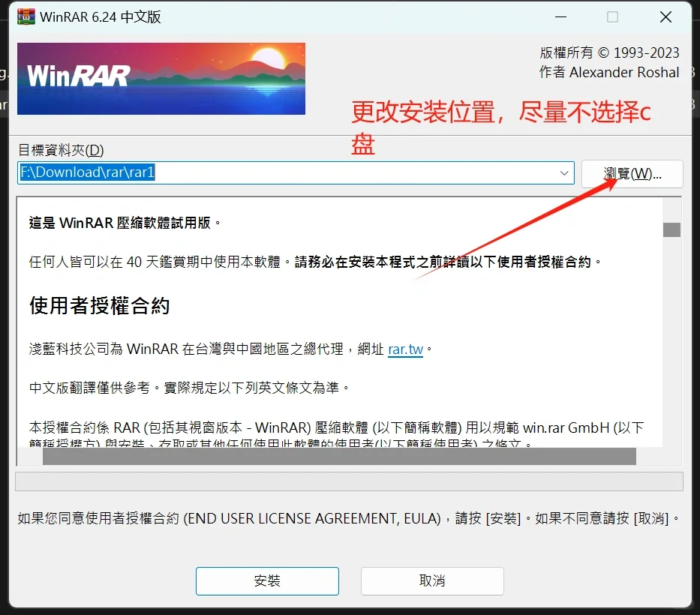Open the rar.tw hyperlink

(x=405, y=349)
